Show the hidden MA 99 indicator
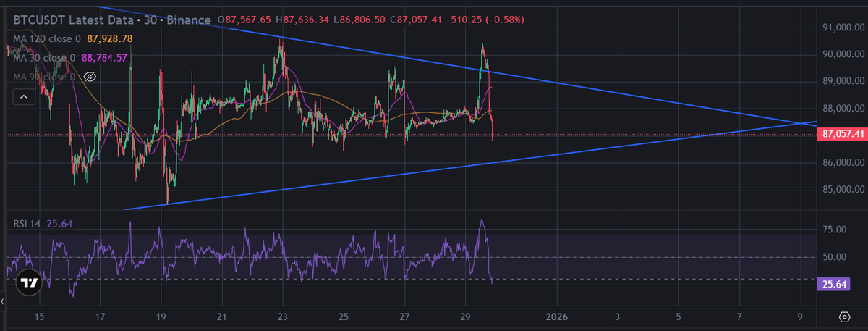The width and height of the screenshot is (868, 331). pyautogui.click(x=90, y=76)
